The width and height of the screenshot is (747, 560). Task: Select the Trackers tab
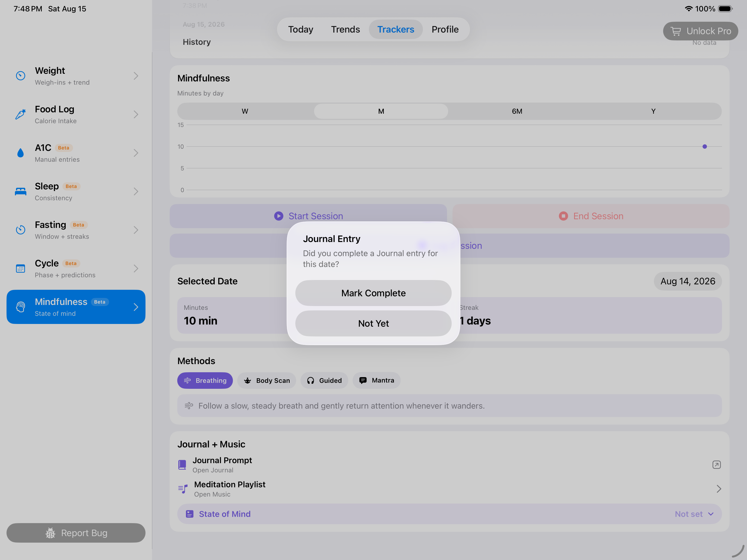395,29
